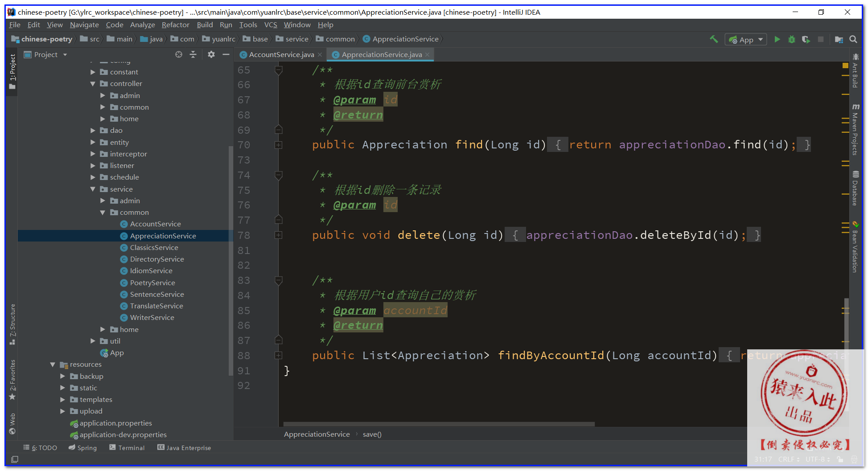Viewport: 868px width, 471px height.
Task: Expand the interceptor folder
Action: [93, 154]
